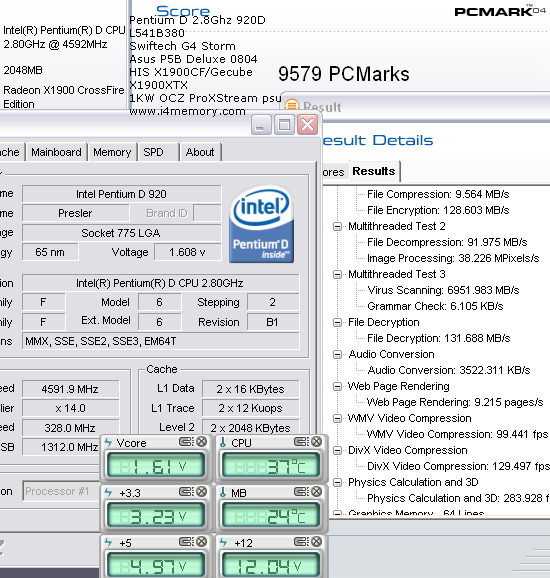Click the thermometer icon on MB widget
Screen dimensions: 550x578
click(x=223, y=492)
